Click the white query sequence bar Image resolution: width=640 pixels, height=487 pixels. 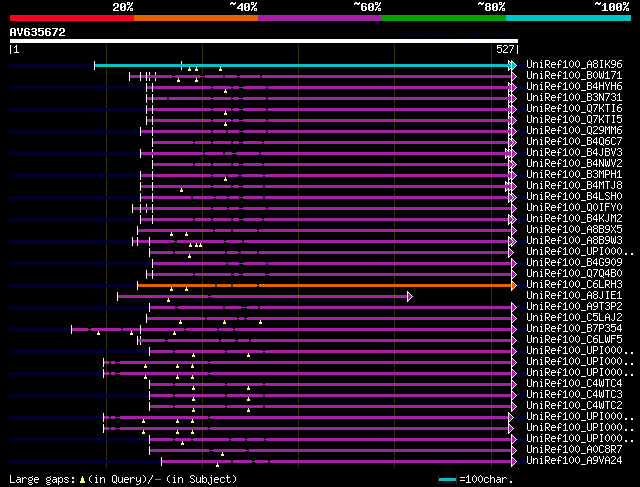(264, 41)
